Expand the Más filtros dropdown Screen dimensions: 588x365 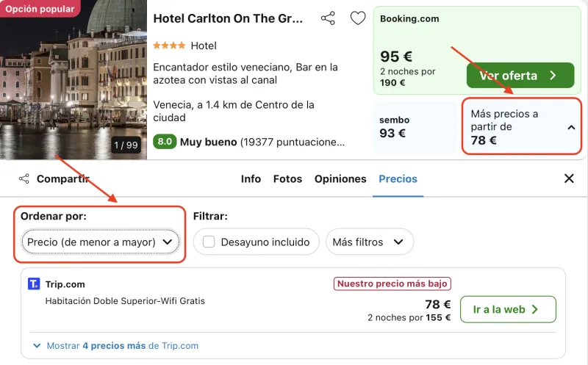pyautogui.click(x=370, y=242)
